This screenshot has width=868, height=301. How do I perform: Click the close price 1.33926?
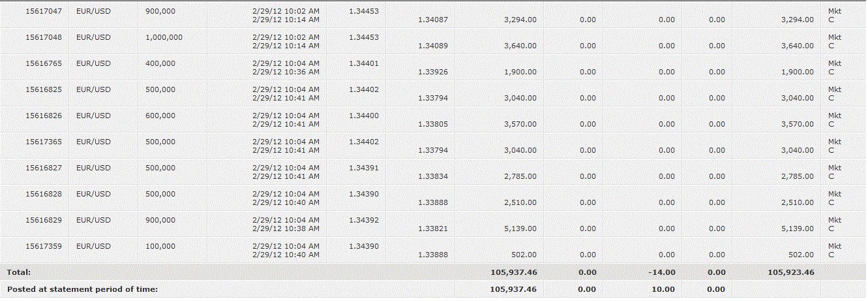pos(432,72)
